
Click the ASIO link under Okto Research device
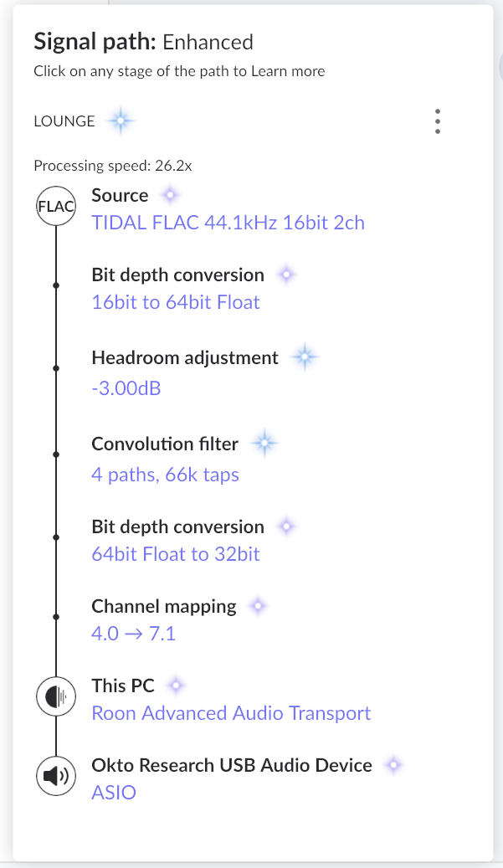click(x=114, y=791)
